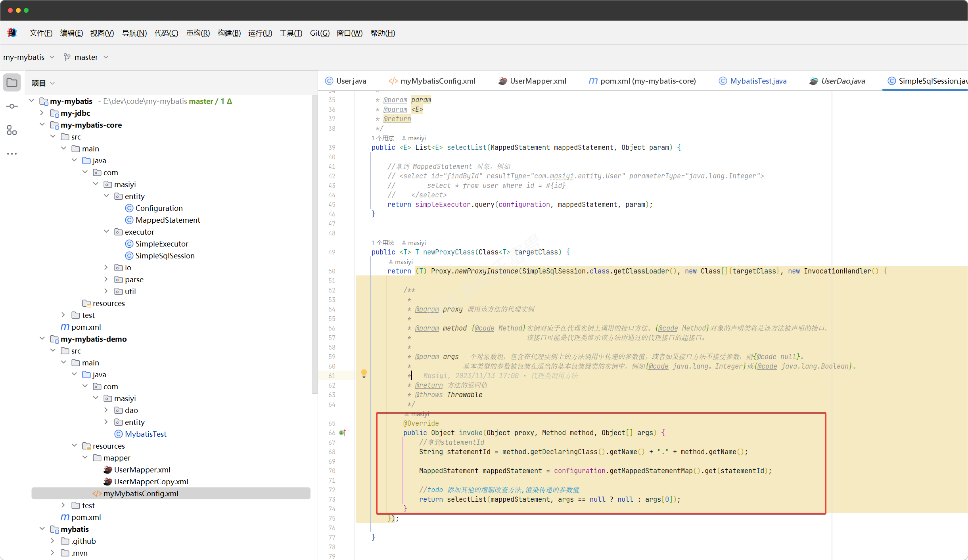Open the 工具(T) menu
This screenshot has height=560, width=968.
(x=291, y=33)
